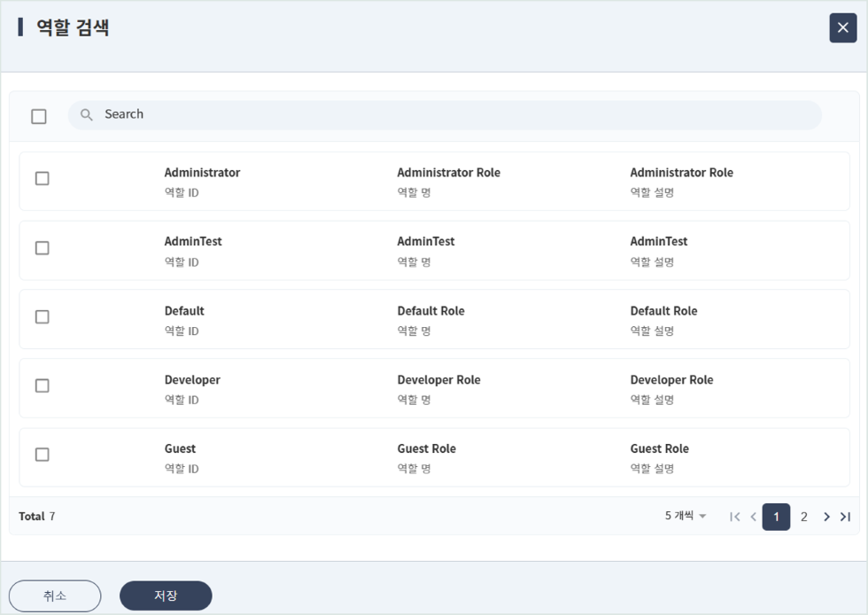Click the 역할 검색 dialog title

coord(73,27)
